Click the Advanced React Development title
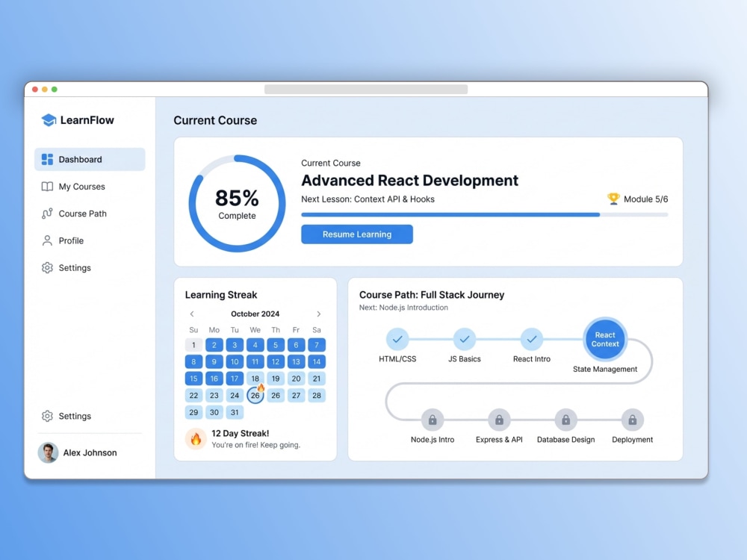This screenshot has width=747, height=560. pos(409,181)
